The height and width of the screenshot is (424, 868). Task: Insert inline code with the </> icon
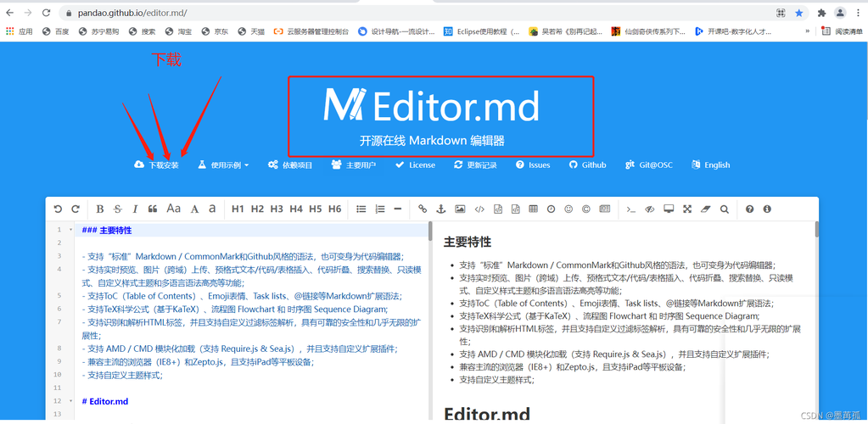(x=479, y=209)
